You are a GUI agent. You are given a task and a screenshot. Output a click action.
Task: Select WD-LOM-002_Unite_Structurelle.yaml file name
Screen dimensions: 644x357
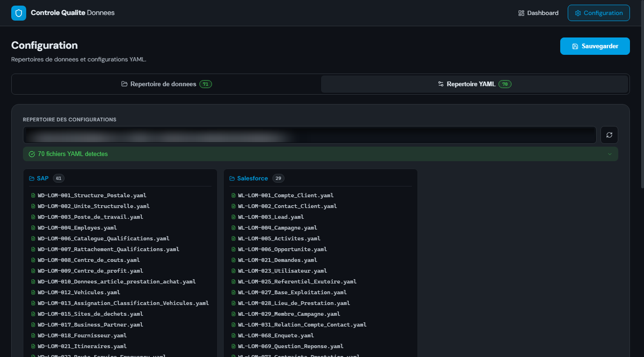[x=94, y=206]
